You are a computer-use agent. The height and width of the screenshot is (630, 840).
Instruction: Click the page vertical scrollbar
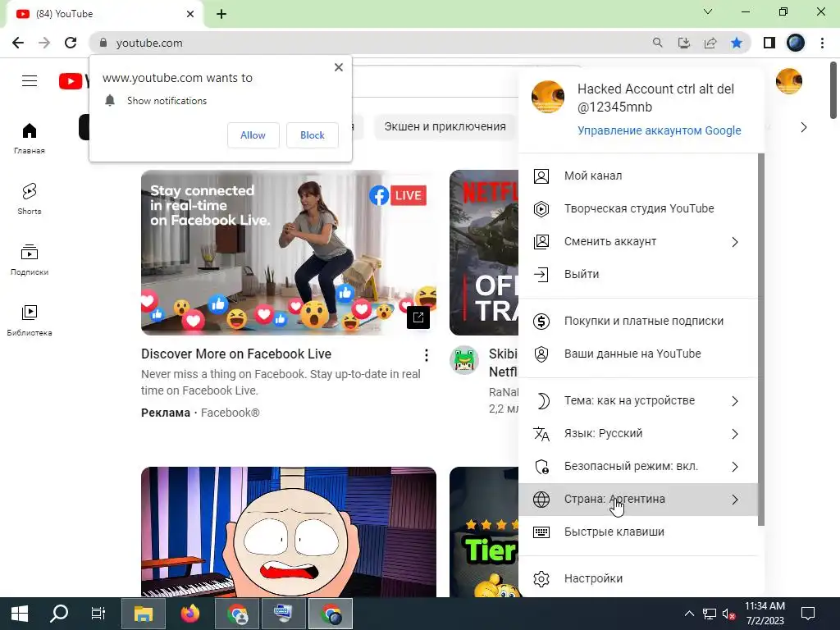pyautogui.click(x=833, y=90)
